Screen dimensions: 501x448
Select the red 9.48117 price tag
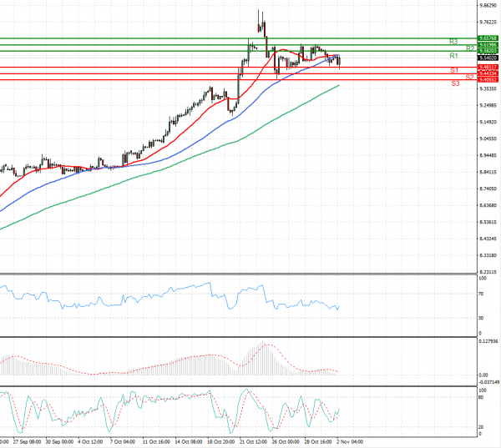click(488, 68)
